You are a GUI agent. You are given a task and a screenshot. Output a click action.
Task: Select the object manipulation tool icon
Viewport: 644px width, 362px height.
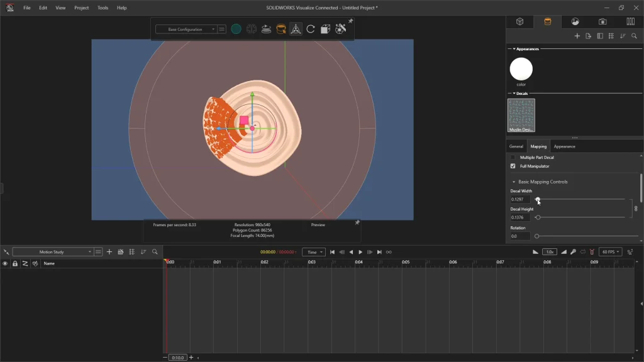click(296, 29)
